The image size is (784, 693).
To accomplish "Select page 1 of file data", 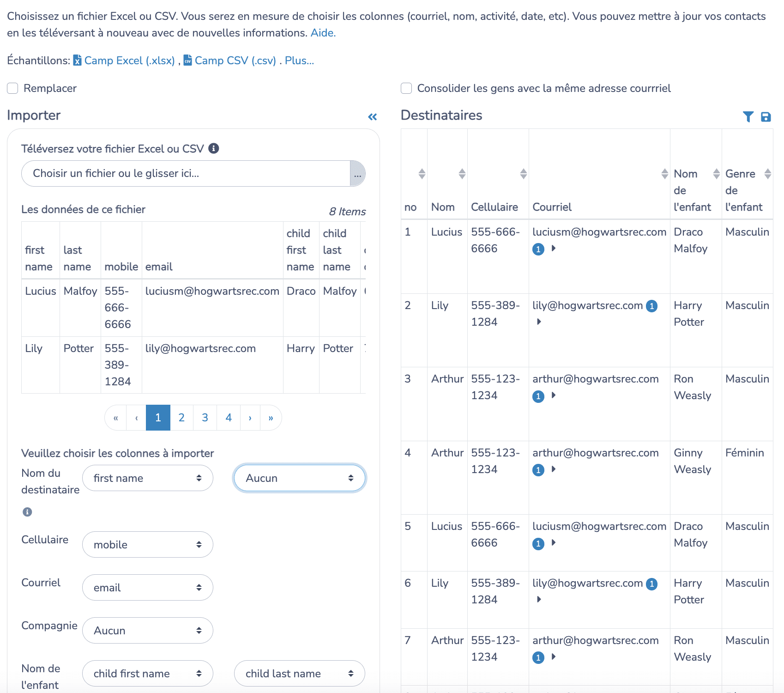I will pos(158,418).
